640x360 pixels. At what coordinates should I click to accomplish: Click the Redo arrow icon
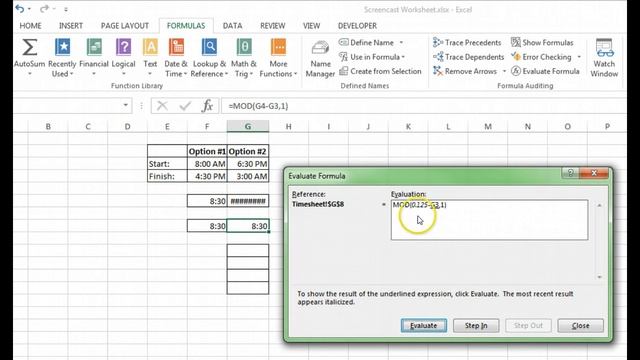pyautogui.click(x=44, y=8)
